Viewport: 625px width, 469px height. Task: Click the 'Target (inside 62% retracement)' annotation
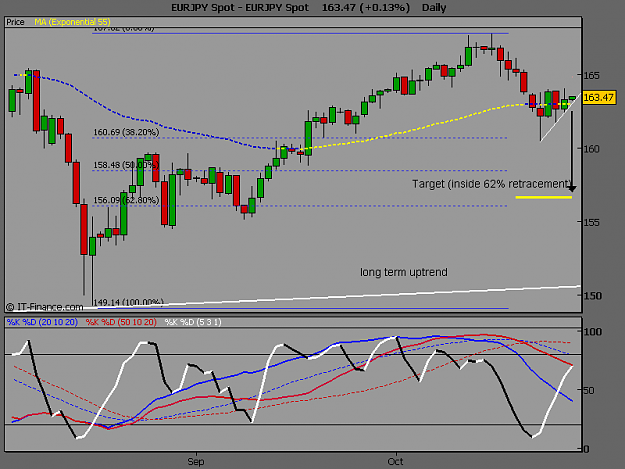(x=492, y=184)
